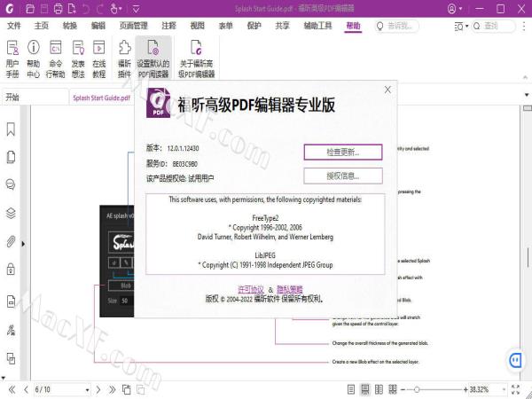Open the 隐私策略 privacy policy link
This screenshot has width=532, height=399.
(289, 289)
